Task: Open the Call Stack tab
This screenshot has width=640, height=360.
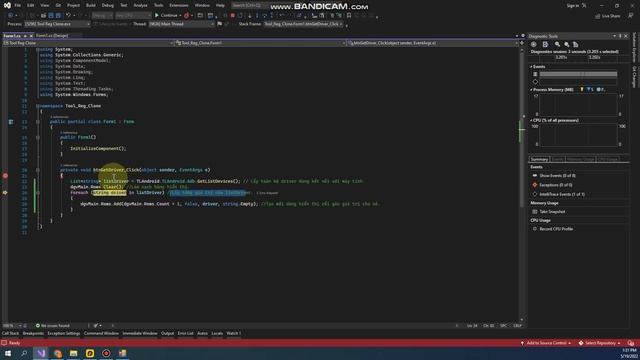Action: pyautogui.click(x=10, y=333)
